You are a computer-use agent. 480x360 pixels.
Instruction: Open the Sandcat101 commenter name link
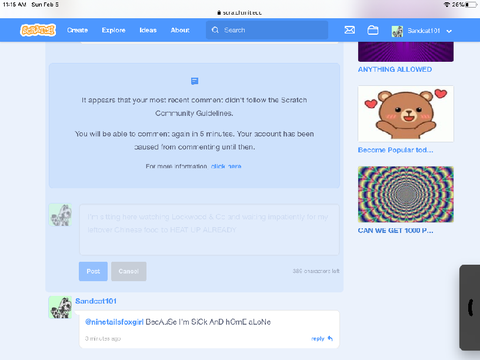(96, 301)
